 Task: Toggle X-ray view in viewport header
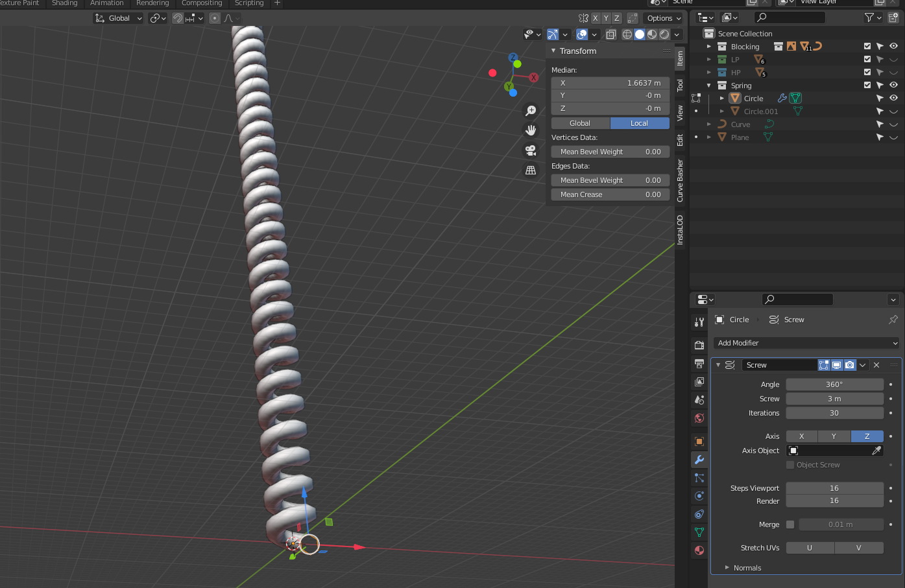[x=610, y=34]
